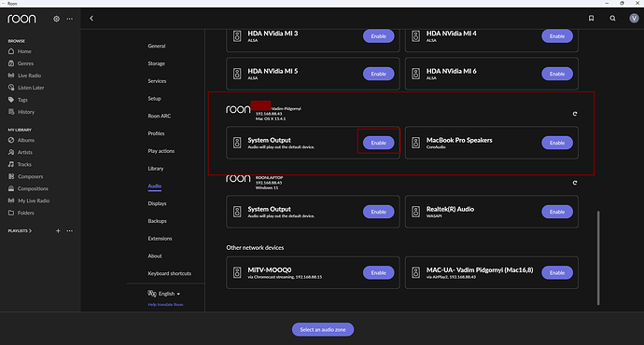The height and width of the screenshot is (345, 644).
Task: Open the settings gear icon beside Roon logo
Action: 56,19
